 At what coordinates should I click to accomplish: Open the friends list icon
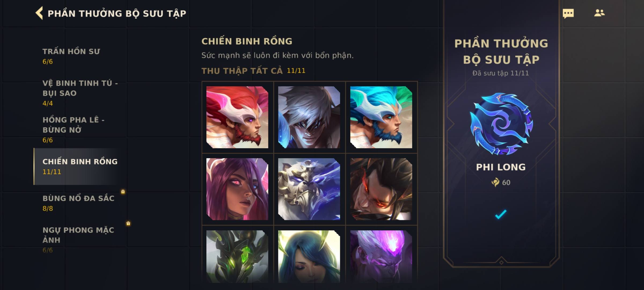[599, 13]
